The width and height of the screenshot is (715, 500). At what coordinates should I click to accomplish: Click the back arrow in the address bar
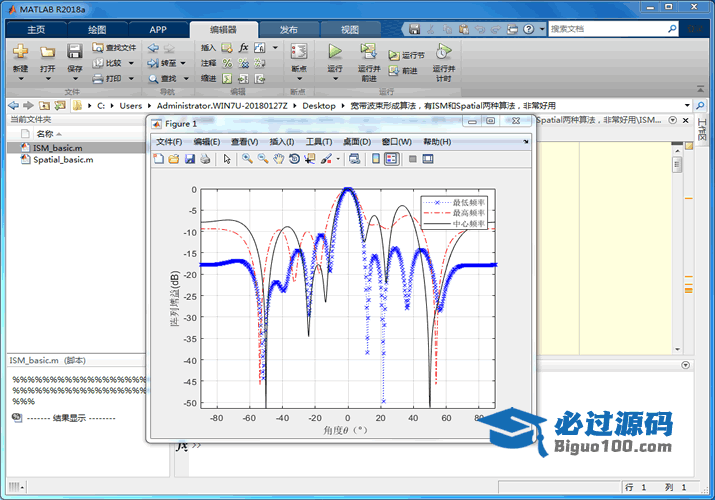14,106
